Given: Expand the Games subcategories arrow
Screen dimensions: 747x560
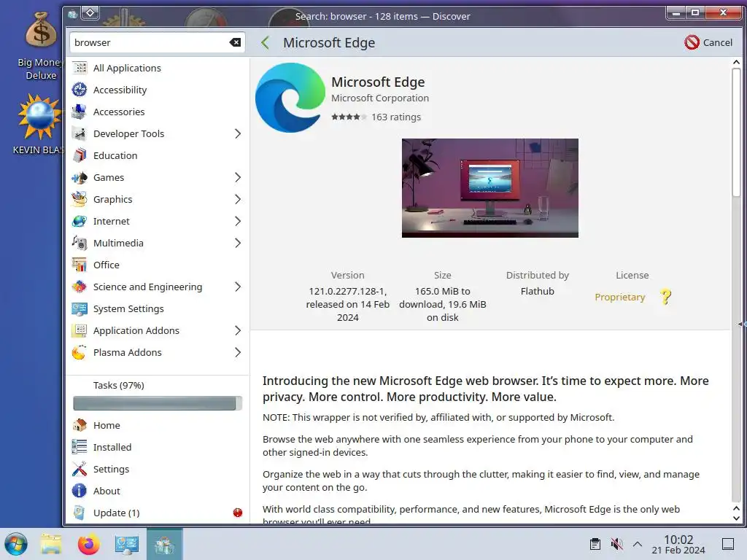Looking at the screenshot, I should (x=238, y=178).
